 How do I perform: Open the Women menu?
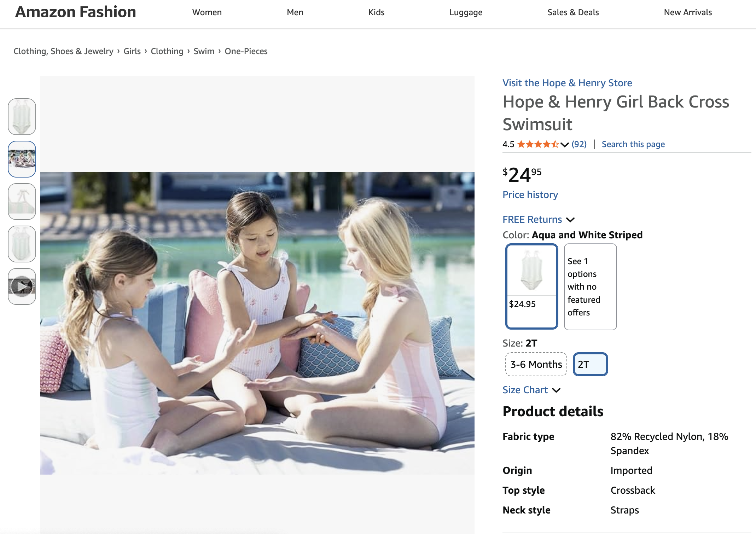[x=207, y=12]
